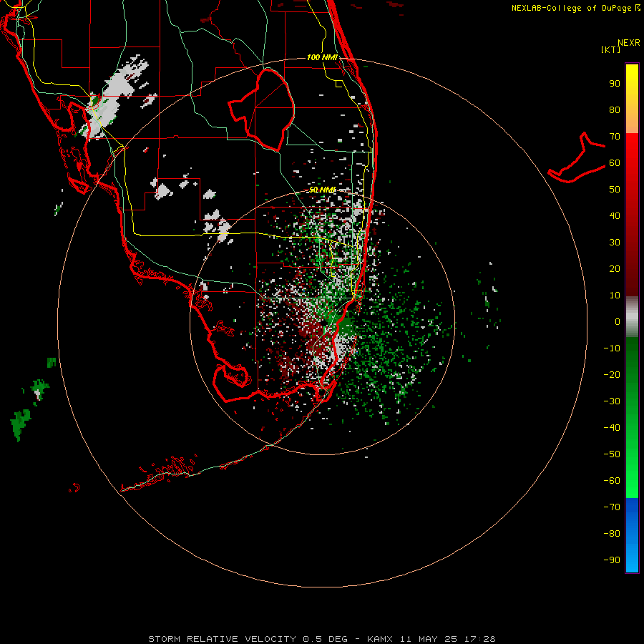The image size is (644, 644).
Task: Click the blue bottom segment of the color bar
Action: (x=632, y=535)
